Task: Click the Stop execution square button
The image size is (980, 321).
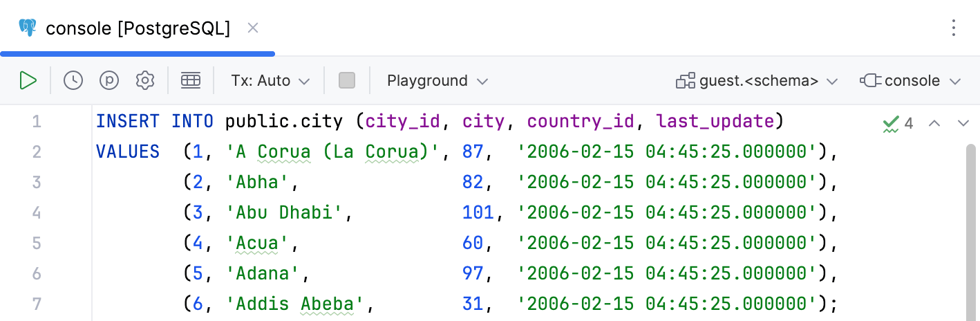Action: coord(347,80)
